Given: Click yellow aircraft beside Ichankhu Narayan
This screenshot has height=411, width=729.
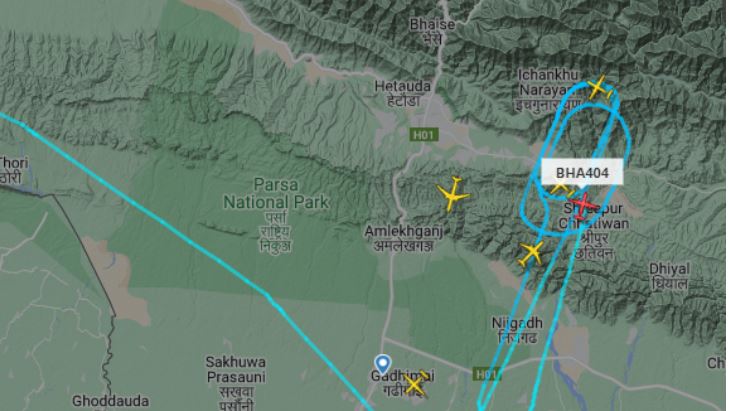Looking at the screenshot, I should pos(598,87).
